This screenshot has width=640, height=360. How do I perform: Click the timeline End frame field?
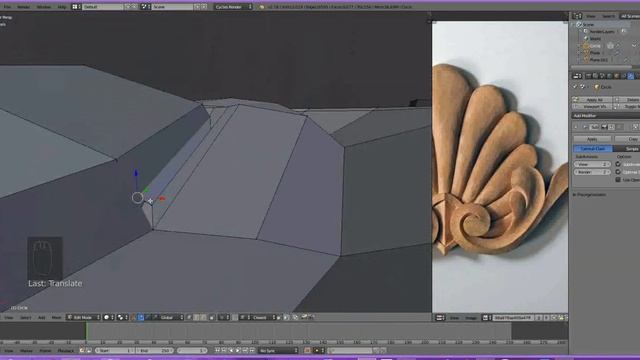pos(155,351)
